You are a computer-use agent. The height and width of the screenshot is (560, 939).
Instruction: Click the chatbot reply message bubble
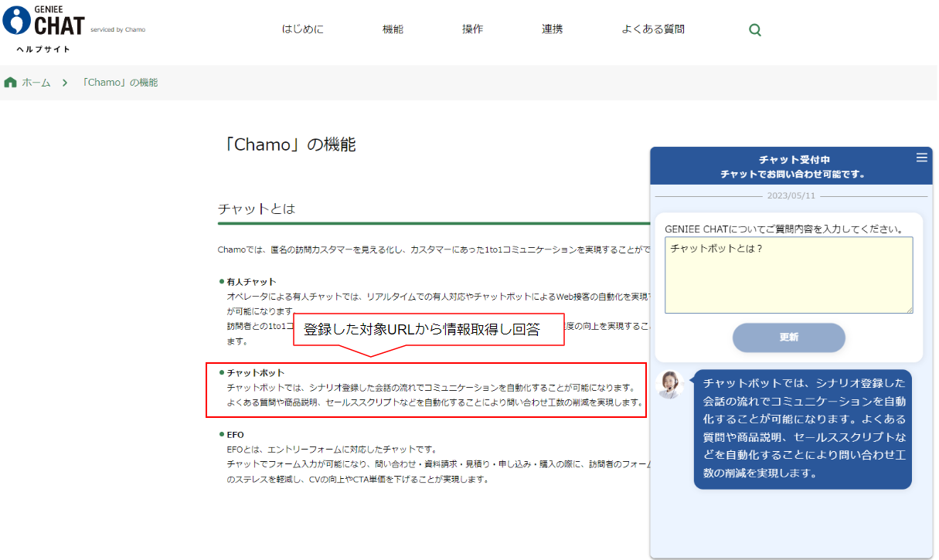(802, 429)
